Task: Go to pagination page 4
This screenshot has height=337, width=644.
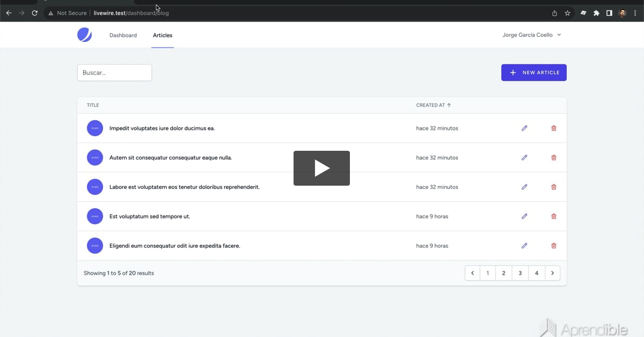Action: (537, 273)
